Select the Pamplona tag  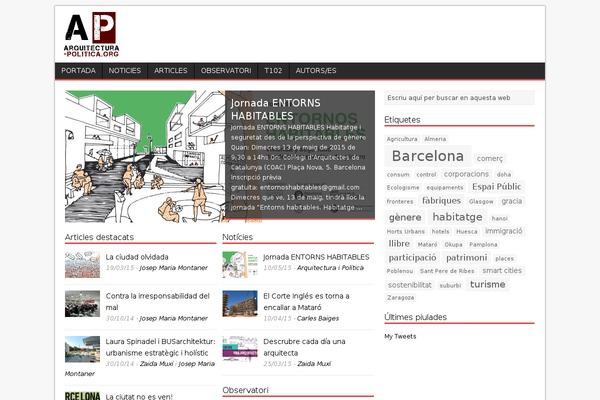click(x=483, y=245)
